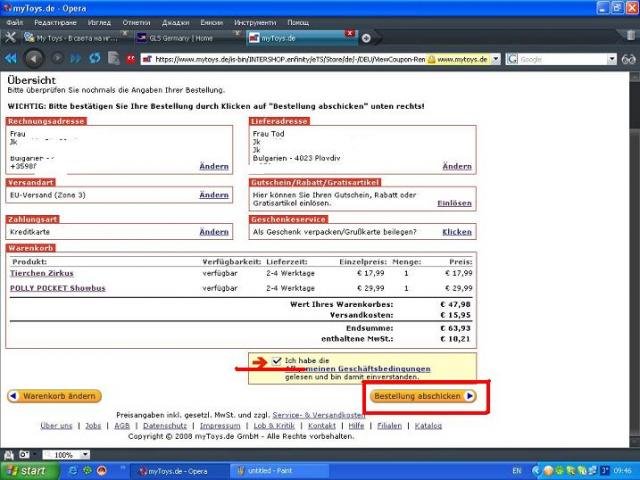This screenshot has width=640, height=480.
Task: Click the Opera panels toggle icon
Action: click(x=11, y=38)
